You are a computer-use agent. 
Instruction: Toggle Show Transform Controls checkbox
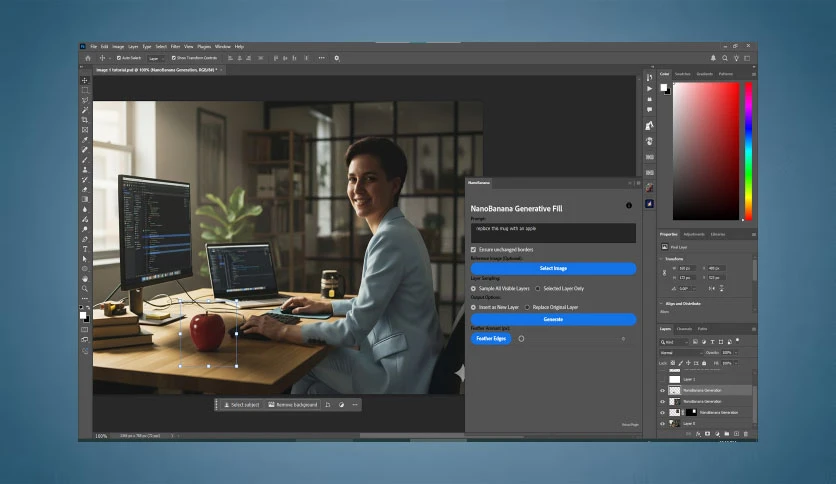point(174,58)
